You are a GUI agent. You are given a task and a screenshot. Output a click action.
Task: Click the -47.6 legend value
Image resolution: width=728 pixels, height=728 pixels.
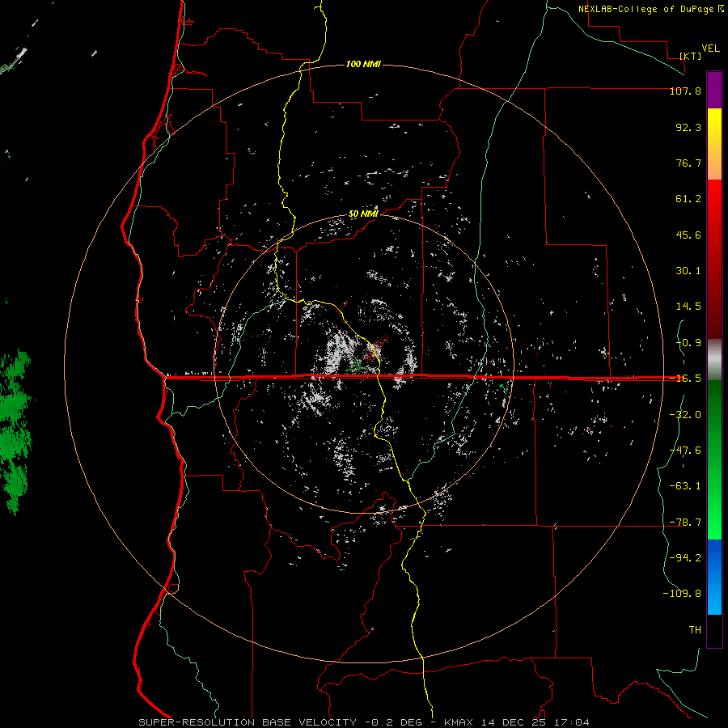click(x=685, y=451)
